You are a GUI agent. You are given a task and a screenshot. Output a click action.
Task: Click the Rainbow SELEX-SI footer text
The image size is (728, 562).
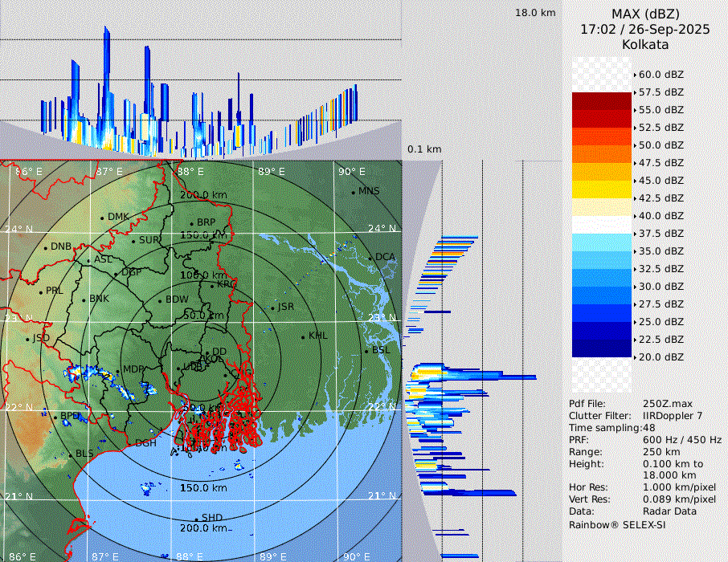click(x=617, y=524)
